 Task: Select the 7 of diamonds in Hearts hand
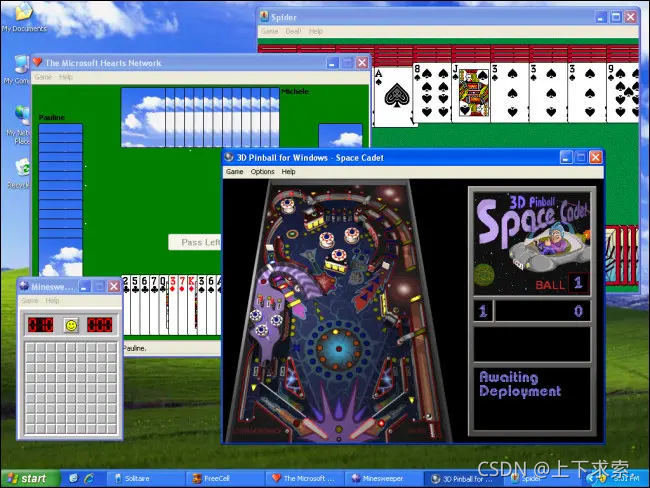(183, 305)
